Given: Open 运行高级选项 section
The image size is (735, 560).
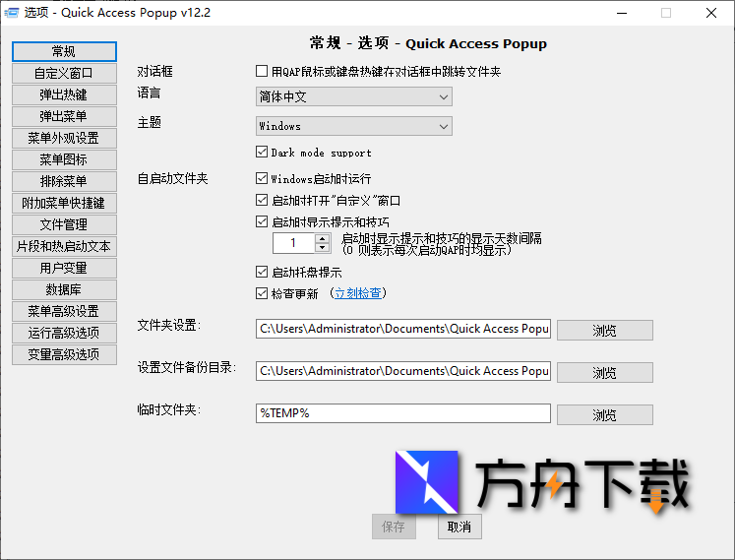Looking at the screenshot, I should click(x=64, y=333).
